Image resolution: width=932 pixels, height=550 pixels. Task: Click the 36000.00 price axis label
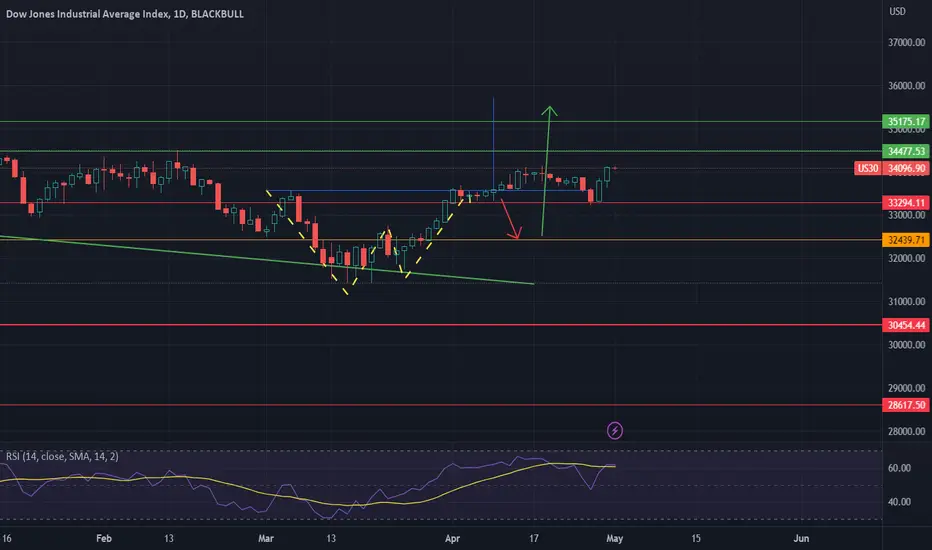point(906,86)
